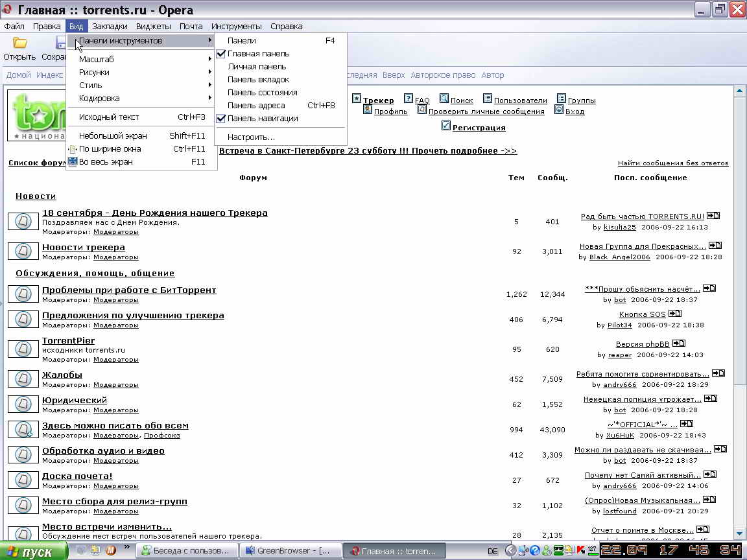The image size is (747, 560).
Task: Open the Инструменты menu
Action: [x=236, y=26]
